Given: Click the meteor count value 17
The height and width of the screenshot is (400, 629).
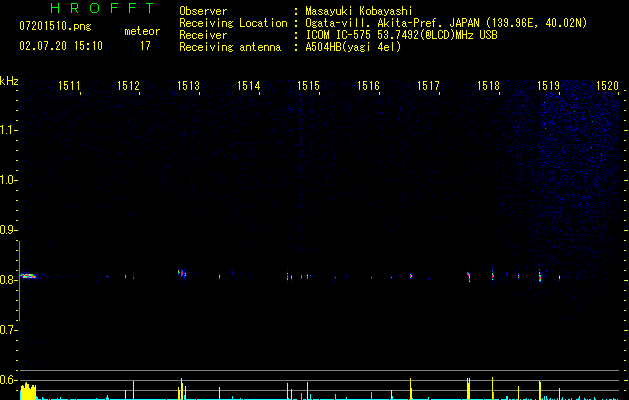Looking at the screenshot, I should [x=145, y=46].
